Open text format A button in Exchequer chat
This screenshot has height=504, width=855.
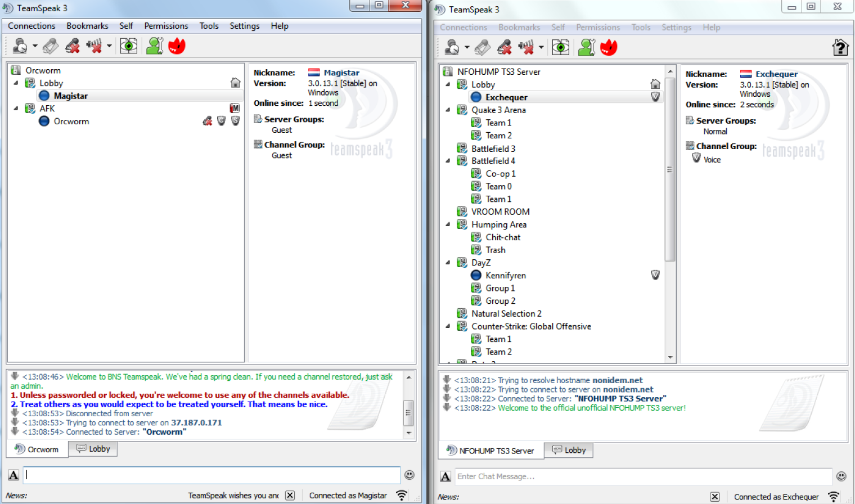[x=445, y=476]
